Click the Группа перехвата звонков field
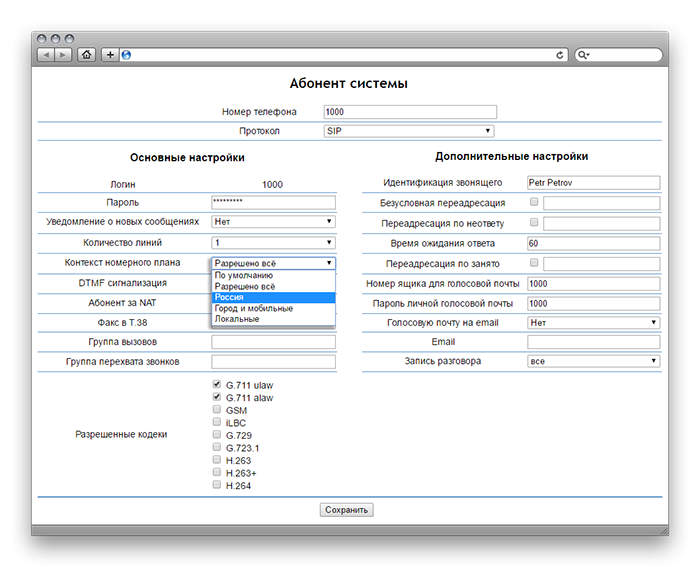This screenshot has width=700, height=567. (x=273, y=362)
